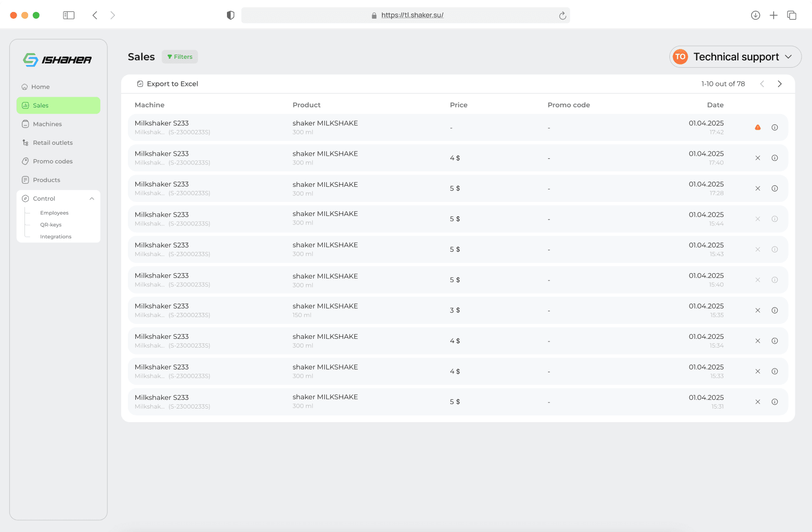The height and width of the screenshot is (532, 812).
Task: Show the browser tab overview
Action: (792, 15)
